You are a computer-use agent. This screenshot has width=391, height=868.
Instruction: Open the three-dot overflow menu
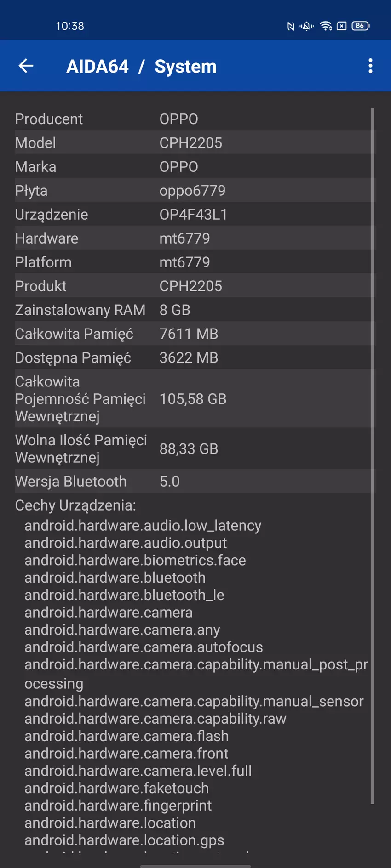point(370,66)
